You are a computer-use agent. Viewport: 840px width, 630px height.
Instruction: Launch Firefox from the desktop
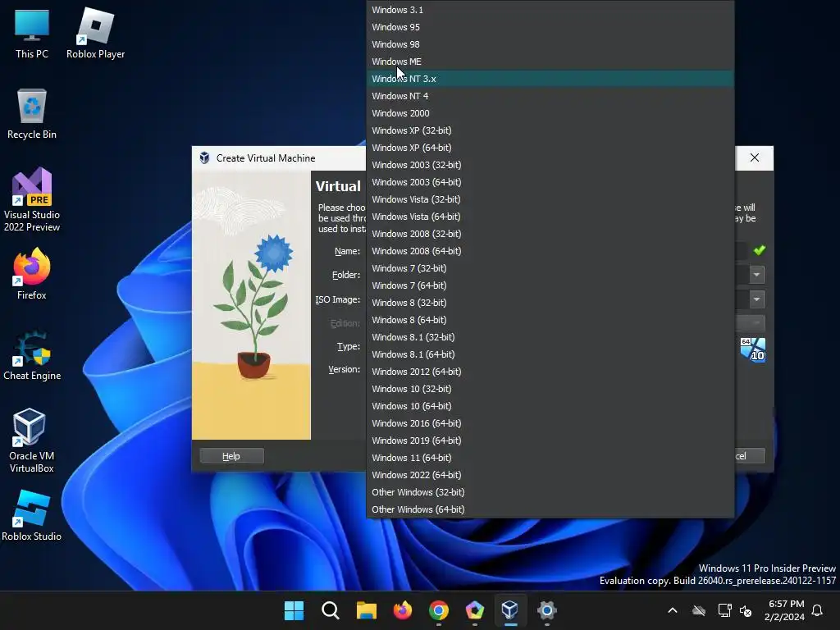tap(32, 274)
